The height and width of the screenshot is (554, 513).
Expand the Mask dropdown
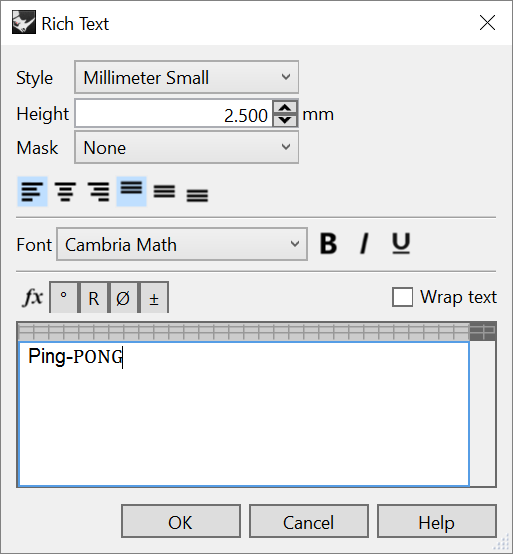(187, 147)
